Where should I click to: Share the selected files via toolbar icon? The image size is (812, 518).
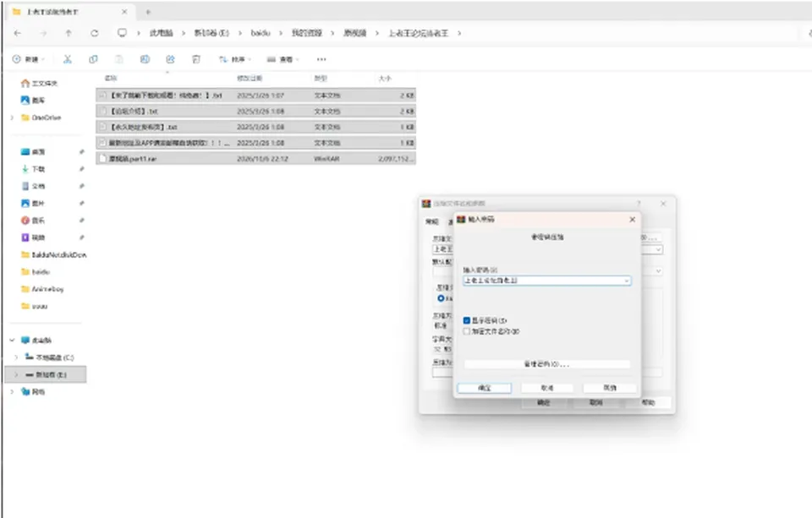[x=170, y=59]
